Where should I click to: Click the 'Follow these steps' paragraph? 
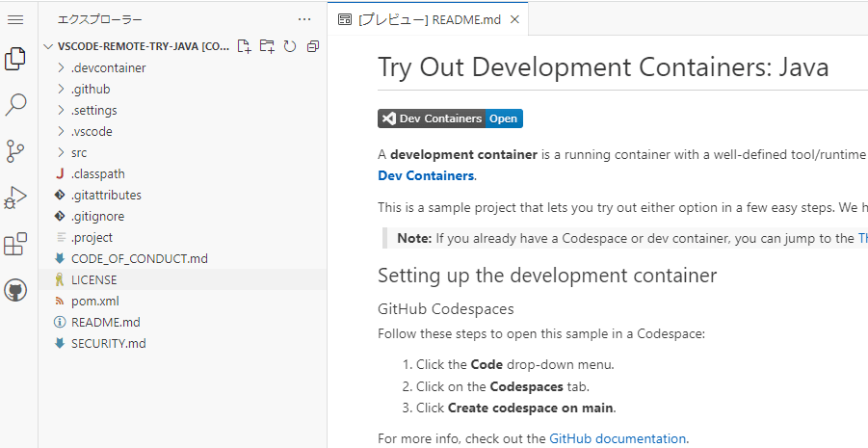pyautogui.click(x=541, y=334)
